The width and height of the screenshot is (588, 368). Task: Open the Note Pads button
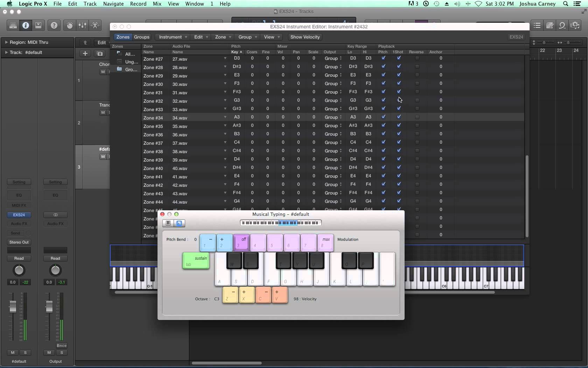(x=549, y=25)
